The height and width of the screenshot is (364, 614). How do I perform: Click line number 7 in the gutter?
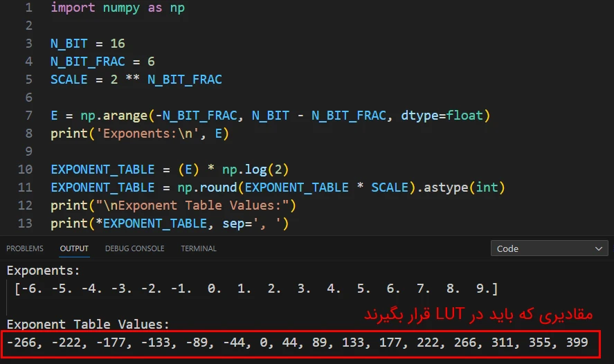click(x=28, y=116)
